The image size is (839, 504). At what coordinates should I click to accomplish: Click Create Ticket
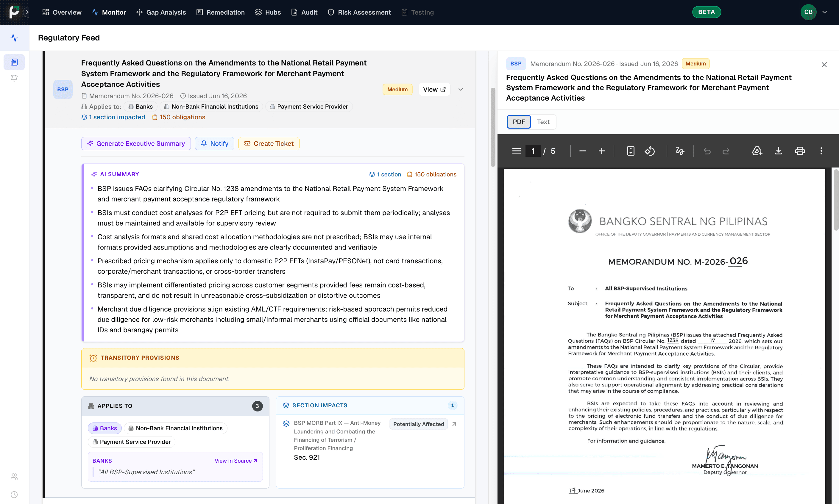pos(269,143)
